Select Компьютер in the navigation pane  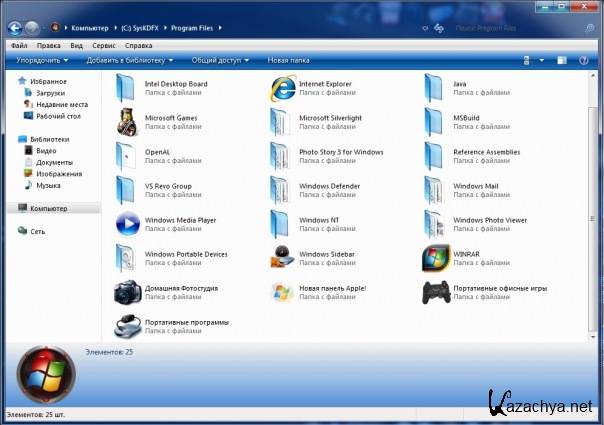click(x=48, y=208)
